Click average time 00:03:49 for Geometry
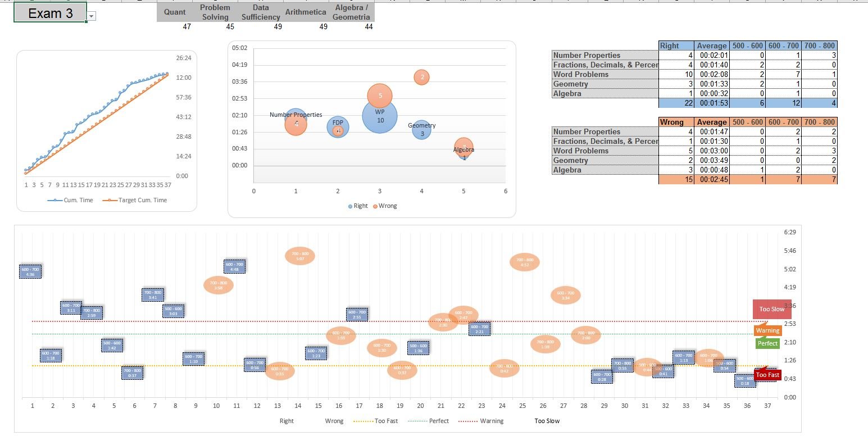This screenshot has height=436, width=868. click(x=711, y=160)
